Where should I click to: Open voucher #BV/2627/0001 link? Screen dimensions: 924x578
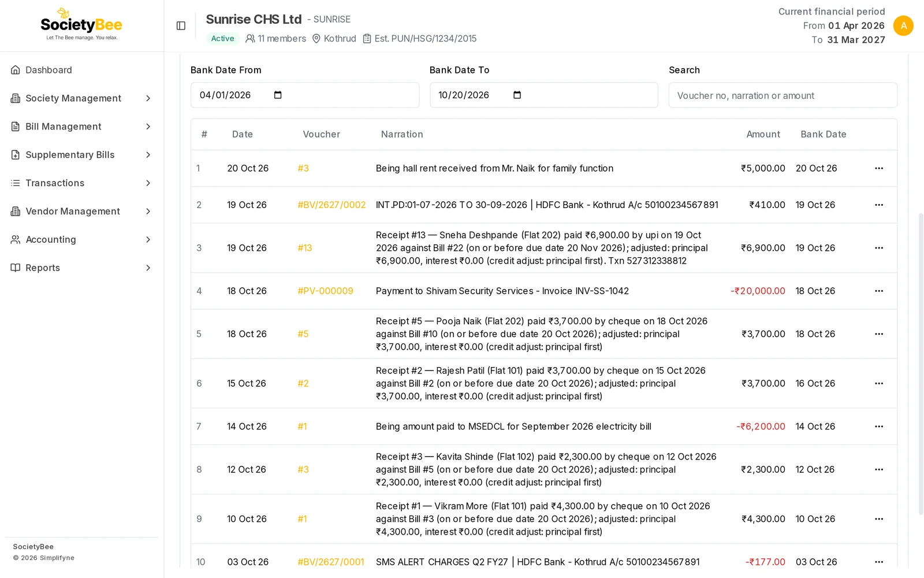click(x=331, y=562)
